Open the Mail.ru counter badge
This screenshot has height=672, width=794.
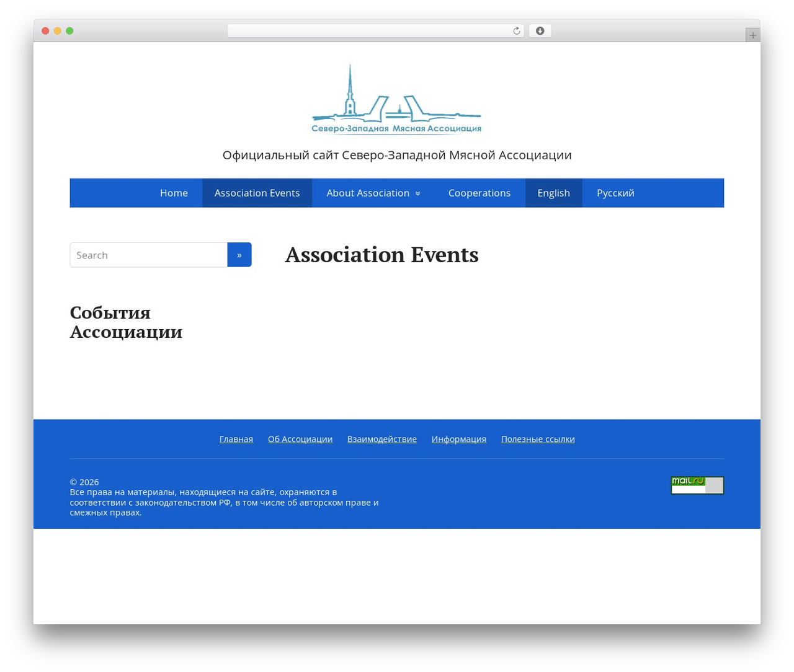click(697, 485)
